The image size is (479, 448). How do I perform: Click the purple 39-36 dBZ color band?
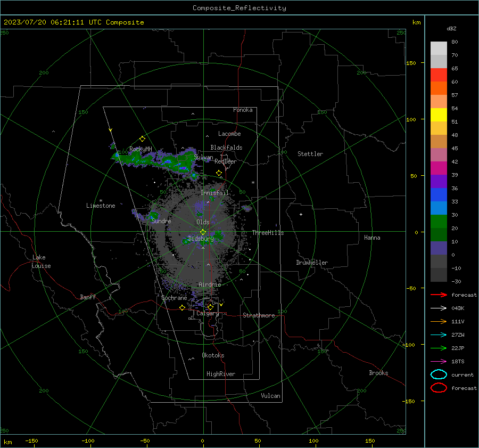tap(439, 181)
